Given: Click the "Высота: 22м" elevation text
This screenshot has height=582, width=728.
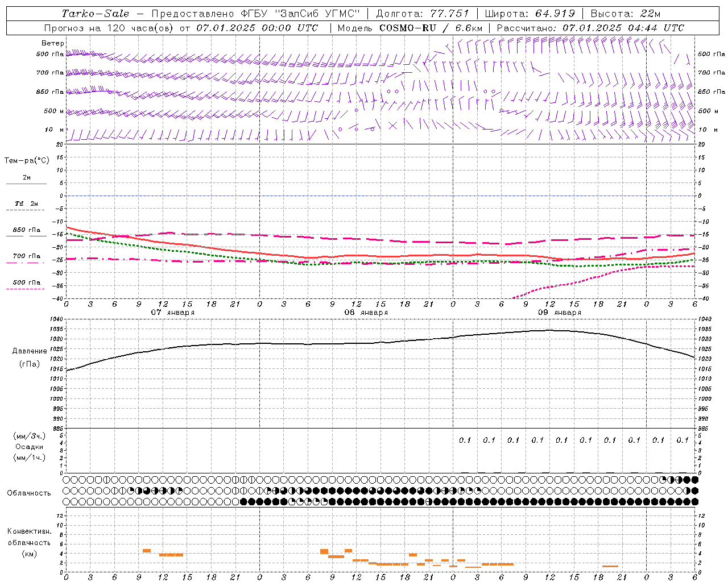Looking at the screenshot, I should coord(626,14).
